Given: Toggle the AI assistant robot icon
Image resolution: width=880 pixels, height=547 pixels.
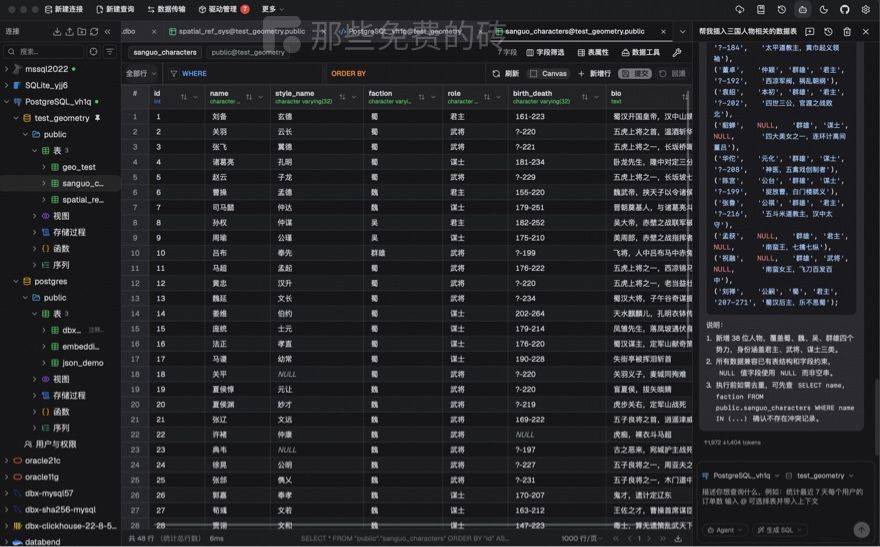Looking at the screenshot, I should pos(803,9).
